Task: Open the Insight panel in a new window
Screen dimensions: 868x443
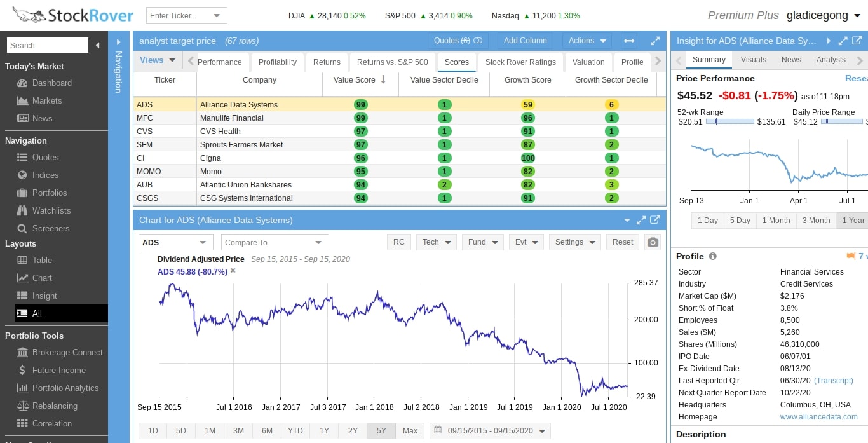Action: tap(856, 41)
